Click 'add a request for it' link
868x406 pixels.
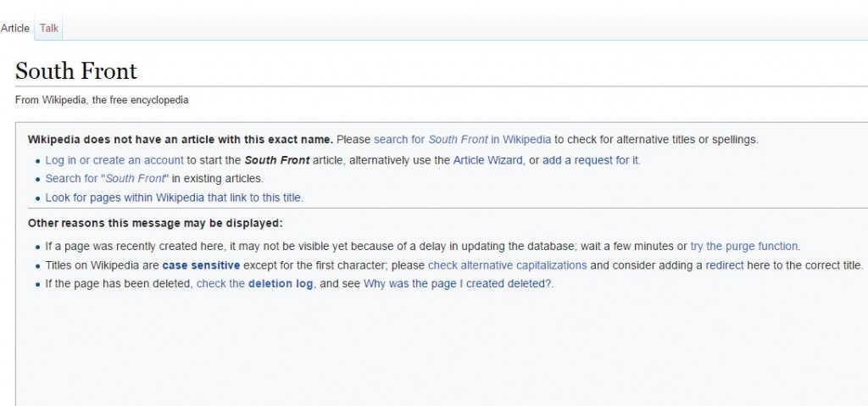[x=591, y=161]
